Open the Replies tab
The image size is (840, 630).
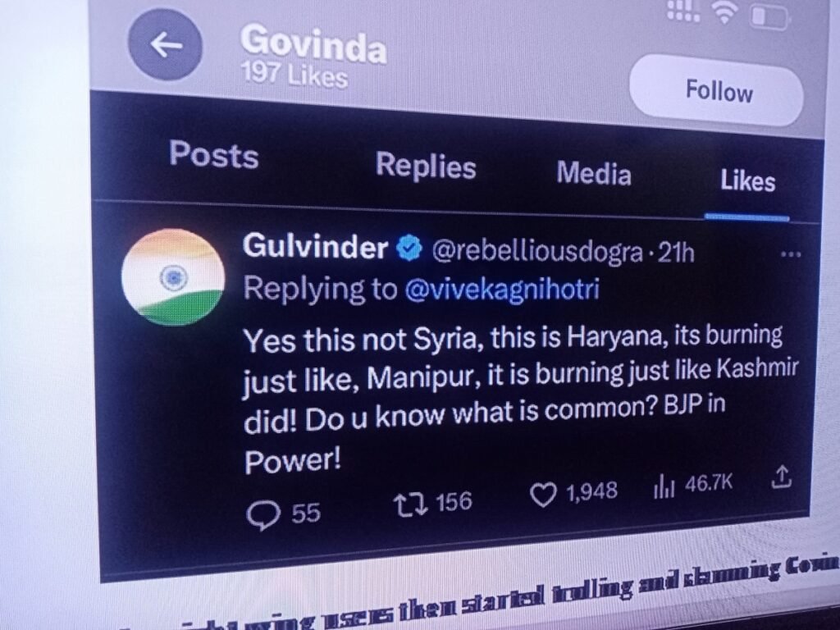click(x=426, y=164)
